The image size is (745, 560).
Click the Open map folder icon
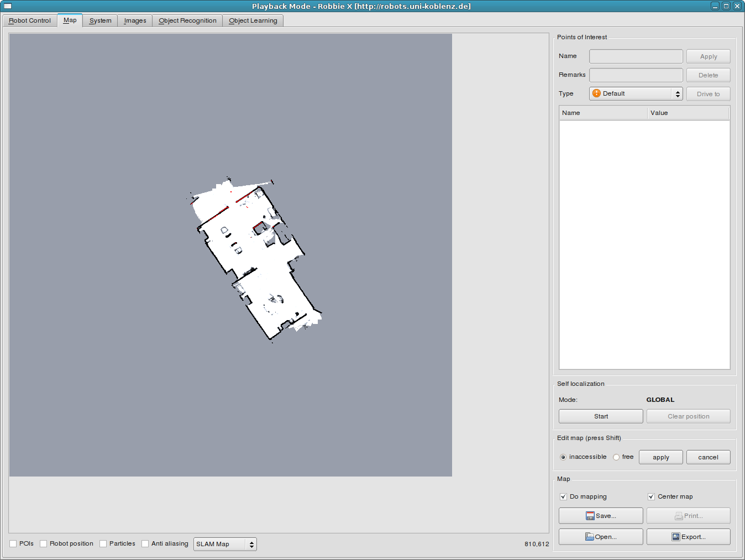point(590,537)
